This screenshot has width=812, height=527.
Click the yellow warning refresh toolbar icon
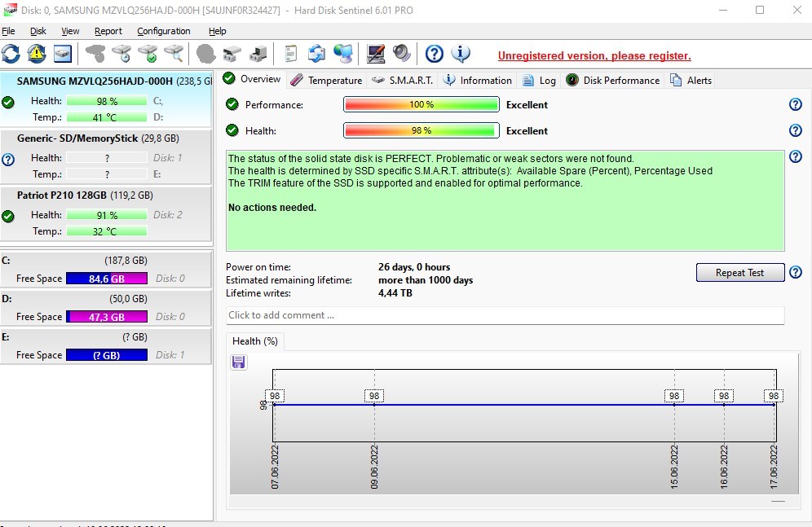pyautogui.click(x=37, y=54)
